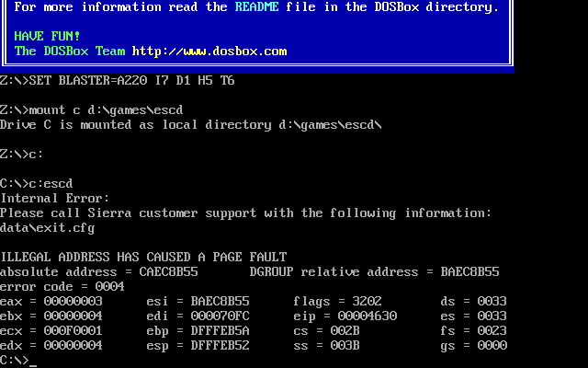Click 'Please call Sierra customer support' line
Viewport: 588px width, 368px height.
coord(245,213)
